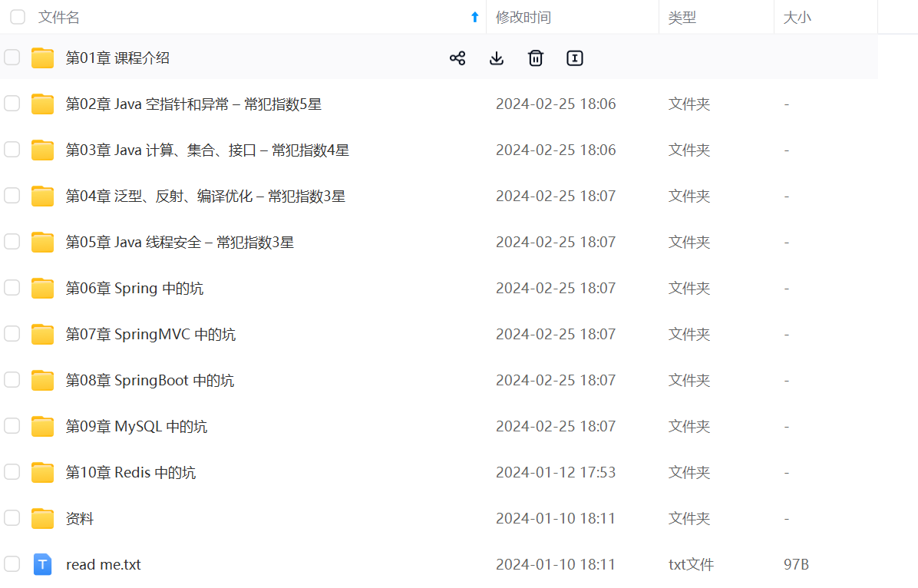918x588 pixels.
Task: Open folder icon for 第05章 Java 线程安全
Action: 43,242
